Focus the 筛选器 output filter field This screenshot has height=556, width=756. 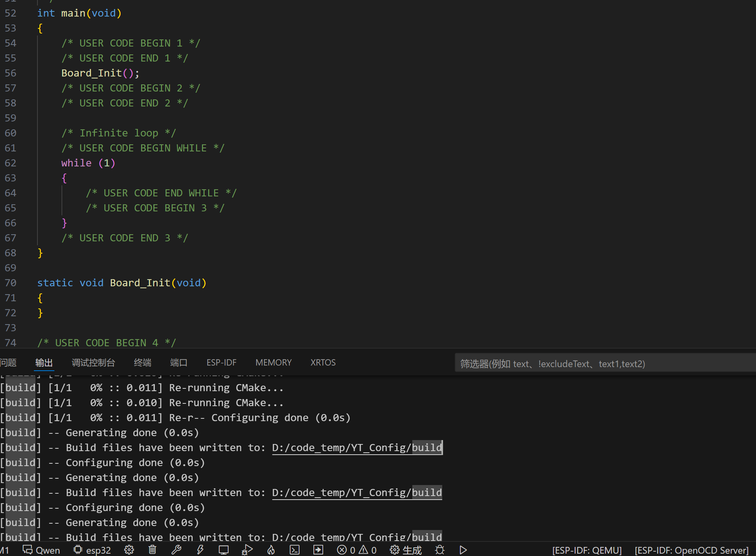point(605,364)
